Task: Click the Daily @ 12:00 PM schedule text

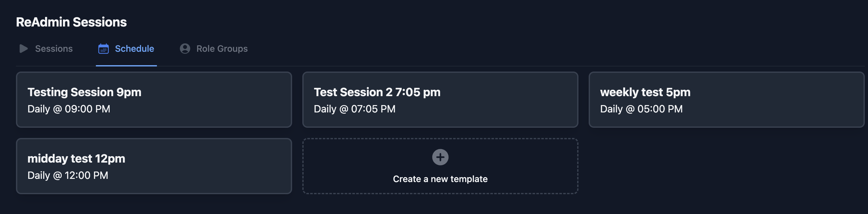Action: point(67,175)
